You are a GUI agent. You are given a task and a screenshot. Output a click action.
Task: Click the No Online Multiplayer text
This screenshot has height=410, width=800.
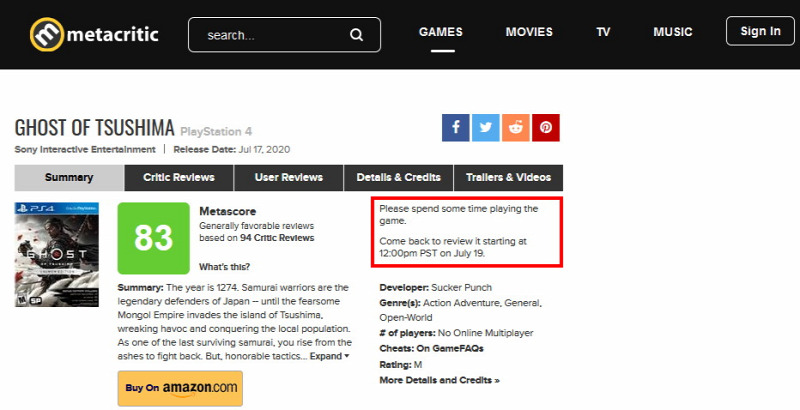coord(485,333)
